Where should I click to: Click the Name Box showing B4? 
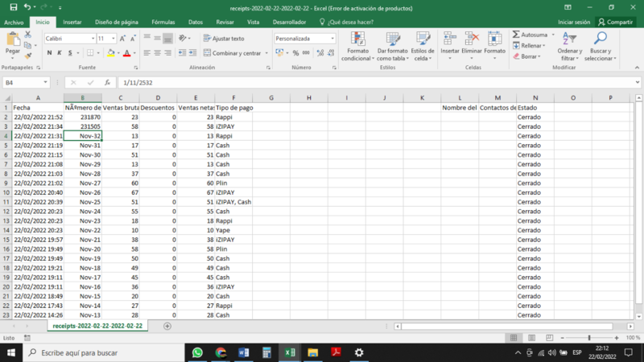click(x=24, y=82)
